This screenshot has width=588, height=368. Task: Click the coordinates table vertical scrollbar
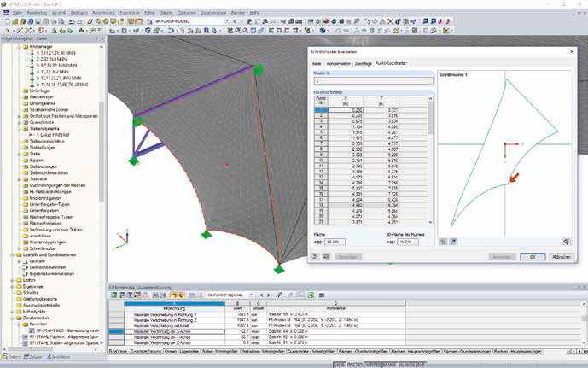430,161
